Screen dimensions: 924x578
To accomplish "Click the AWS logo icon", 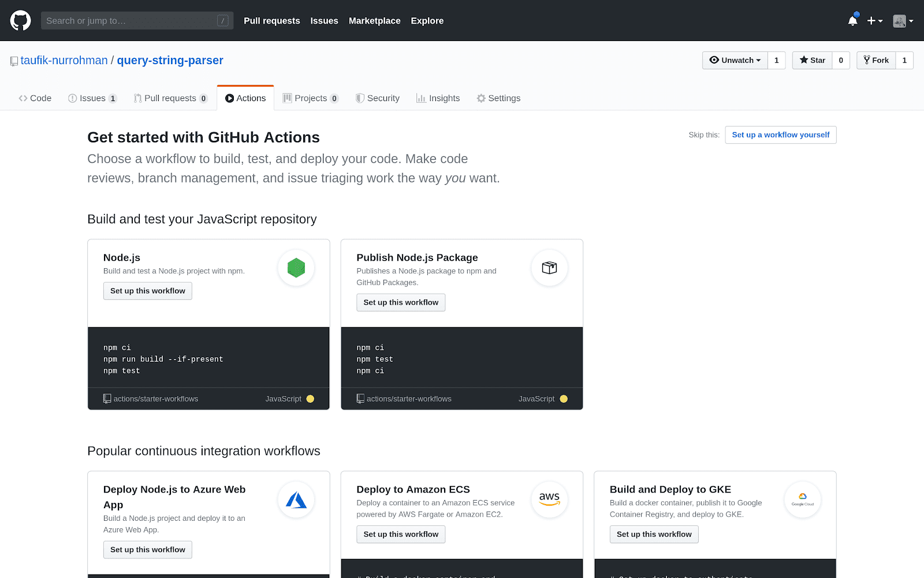I will (x=549, y=499).
